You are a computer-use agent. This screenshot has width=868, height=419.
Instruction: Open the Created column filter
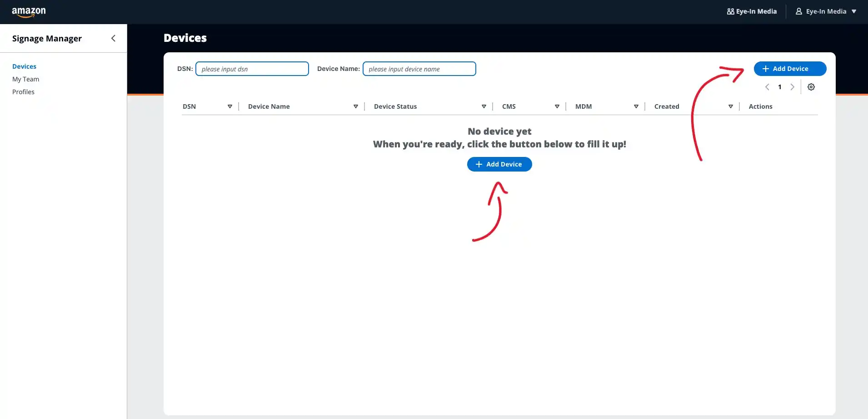pos(731,106)
